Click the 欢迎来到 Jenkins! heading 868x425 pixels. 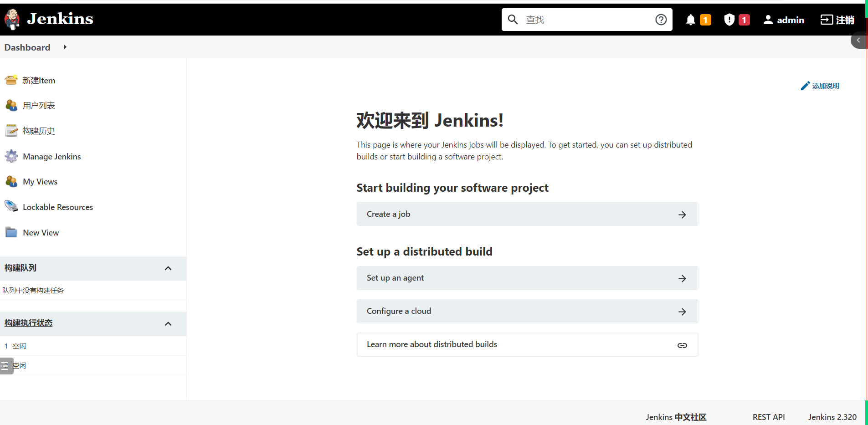[430, 121]
